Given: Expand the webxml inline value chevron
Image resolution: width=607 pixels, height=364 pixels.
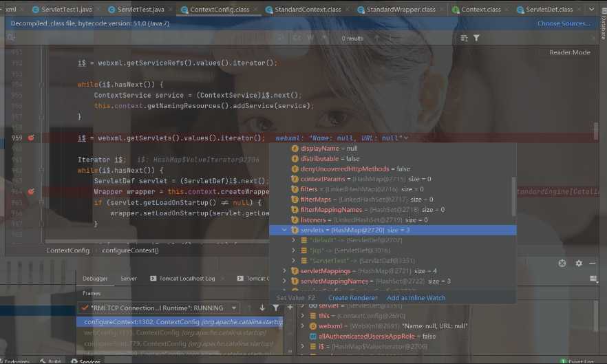Looking at the screenshot, I should click(406, 138).
